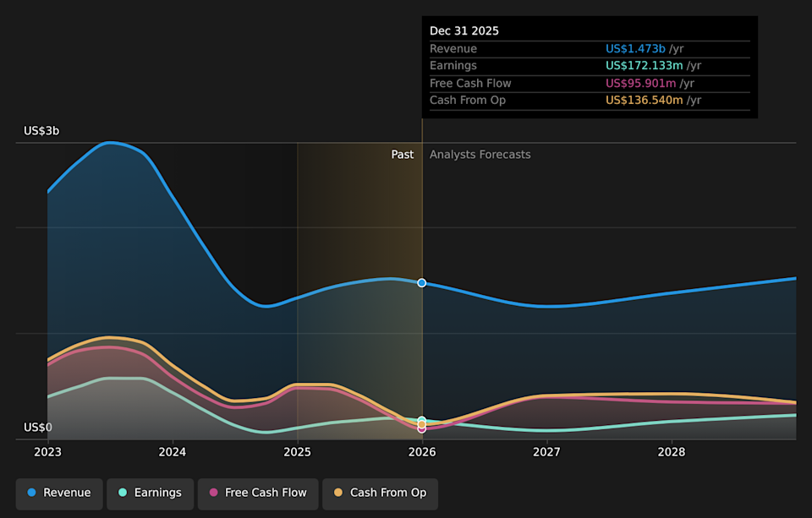Click the US$172.133m earnings value
Viewport: 812px width, 518px height.
point(645,66)
